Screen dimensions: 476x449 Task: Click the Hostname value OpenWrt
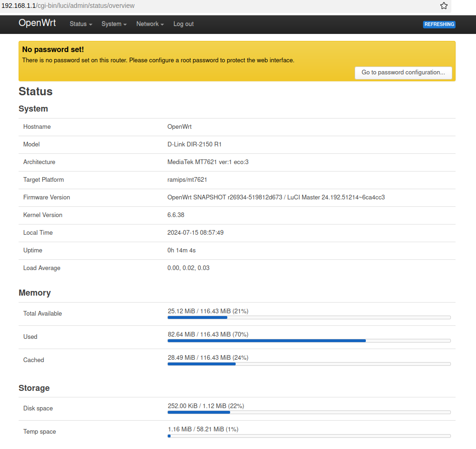pos(179,126)
